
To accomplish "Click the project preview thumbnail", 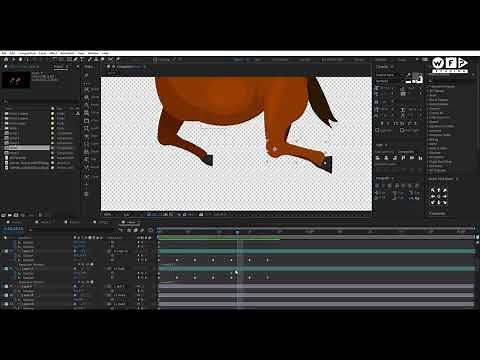I will pos(16,80).
